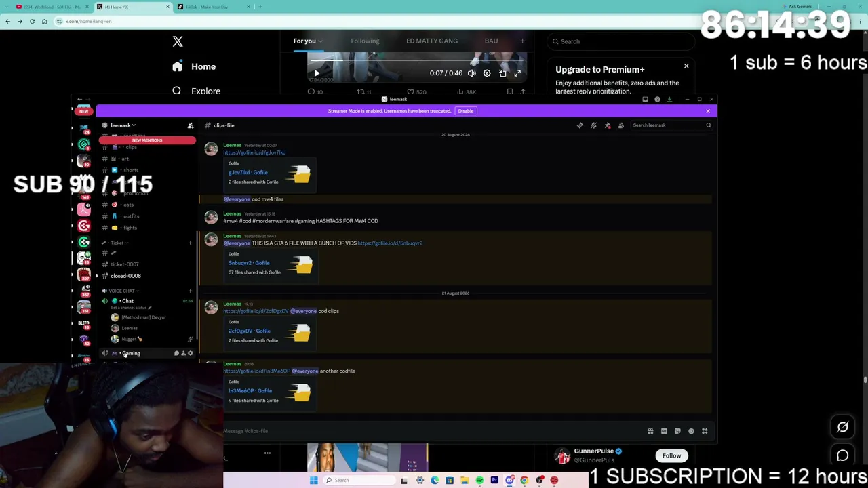The height and width of the screenshot is (488, 868).
Task: Open the shorts text channel
Action: coord(146,170)
